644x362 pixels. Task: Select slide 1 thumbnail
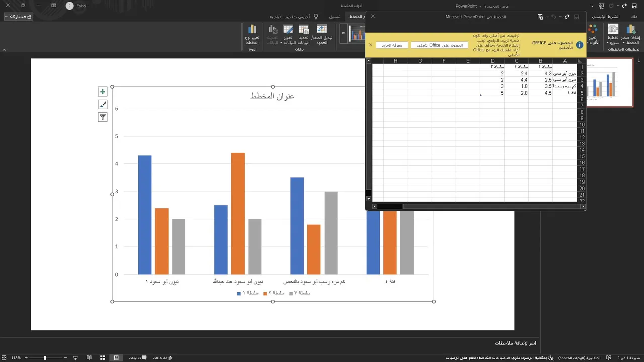(609, 82)
